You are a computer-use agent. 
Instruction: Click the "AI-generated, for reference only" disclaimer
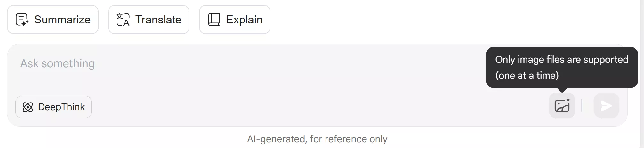click(317, 139)
